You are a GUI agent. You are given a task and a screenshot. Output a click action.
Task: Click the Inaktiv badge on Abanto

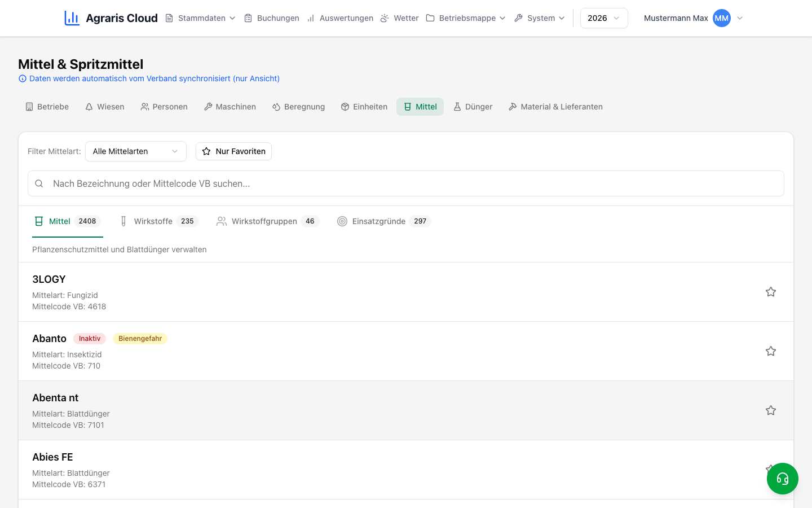[x=90, y=339]
